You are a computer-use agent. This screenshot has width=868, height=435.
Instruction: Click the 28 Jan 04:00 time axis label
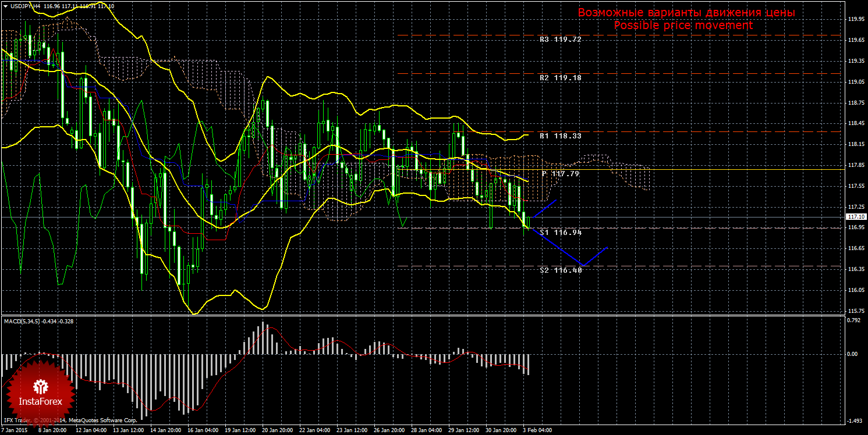tap(426, 431)
